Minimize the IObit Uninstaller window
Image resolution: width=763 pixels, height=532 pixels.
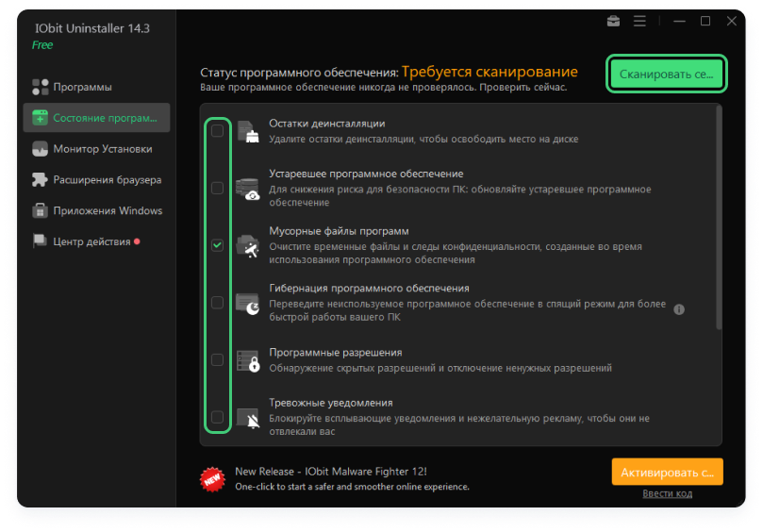pos(679,21)
